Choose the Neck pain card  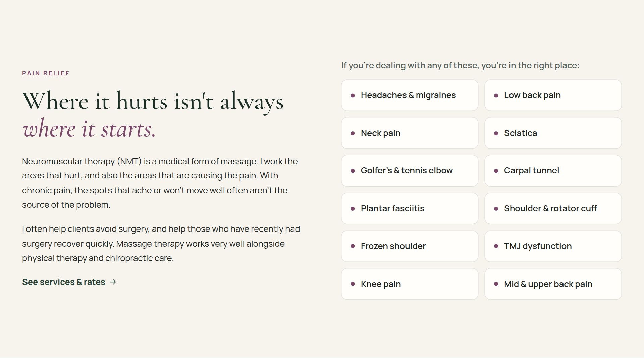pos(410,133)
